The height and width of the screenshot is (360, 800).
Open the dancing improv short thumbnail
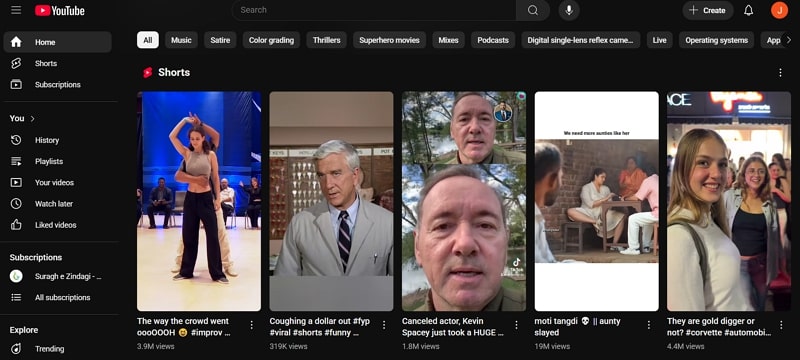[x=199, y=201]
